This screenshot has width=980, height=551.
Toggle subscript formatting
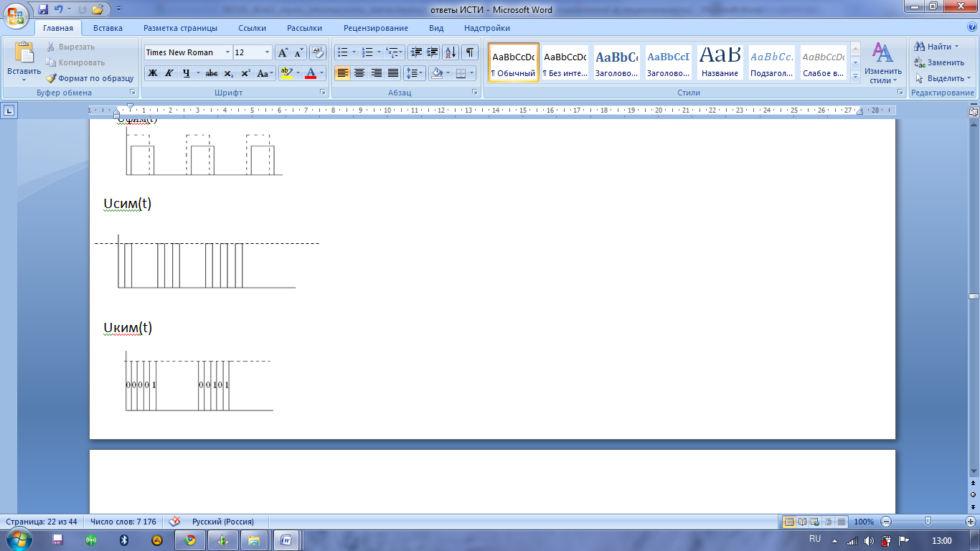(228, 73)
